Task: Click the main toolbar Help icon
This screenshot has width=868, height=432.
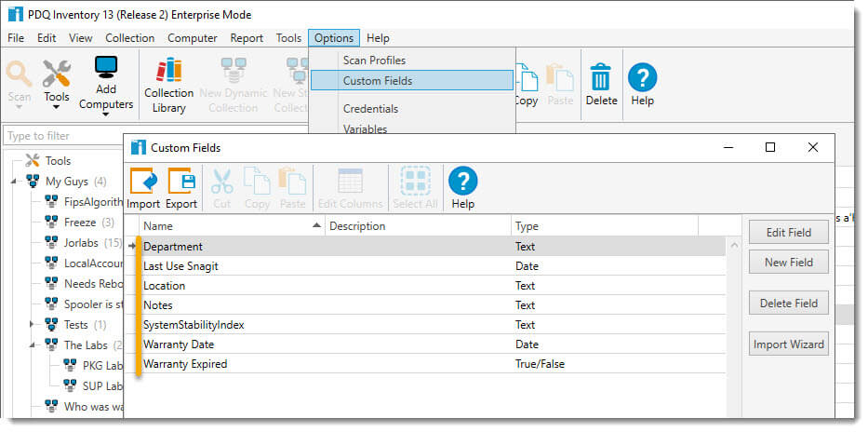Action: [642, 77]
